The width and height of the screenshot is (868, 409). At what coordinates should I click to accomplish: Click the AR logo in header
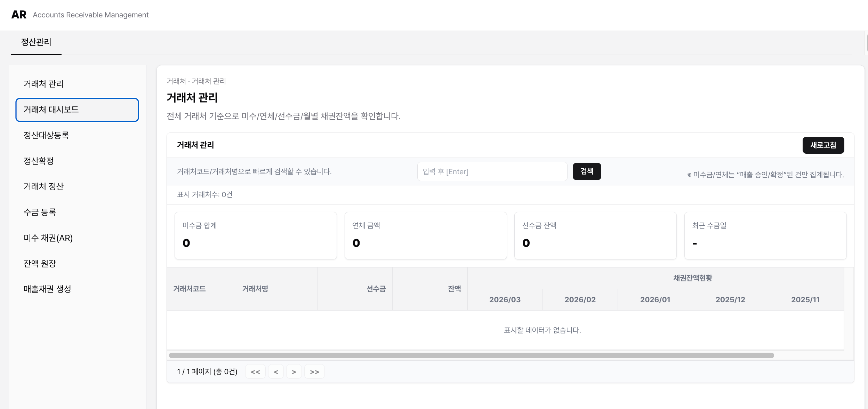(19, 15)
